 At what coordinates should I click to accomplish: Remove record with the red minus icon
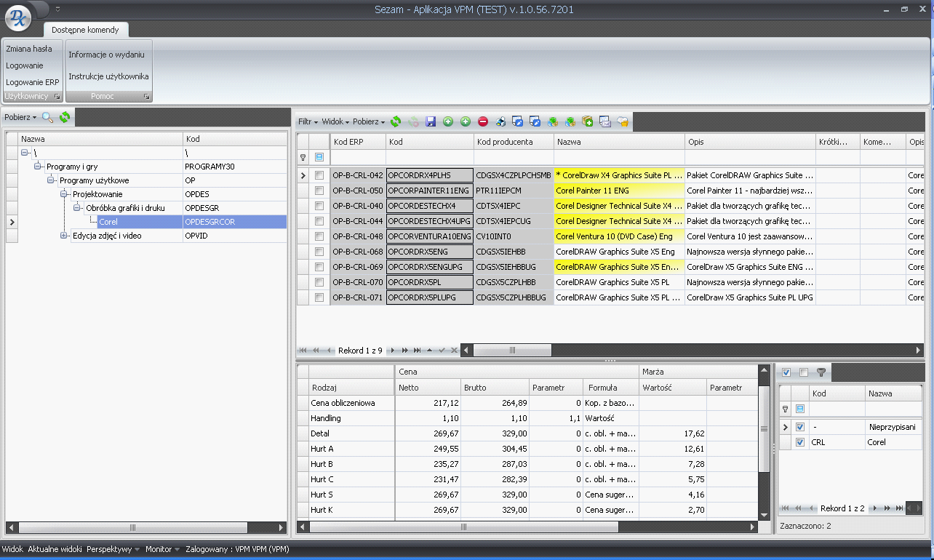(x=483, y=122)
